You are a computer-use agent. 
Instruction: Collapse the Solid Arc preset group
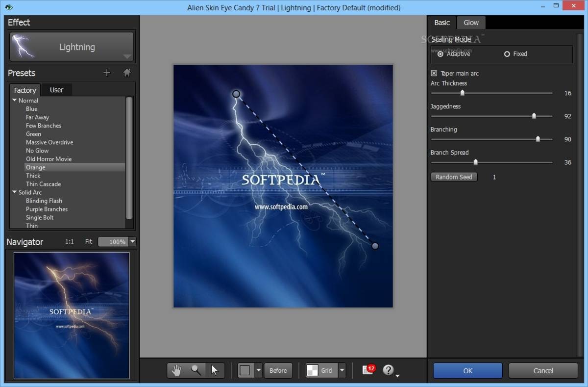click(x=15, y=192)
